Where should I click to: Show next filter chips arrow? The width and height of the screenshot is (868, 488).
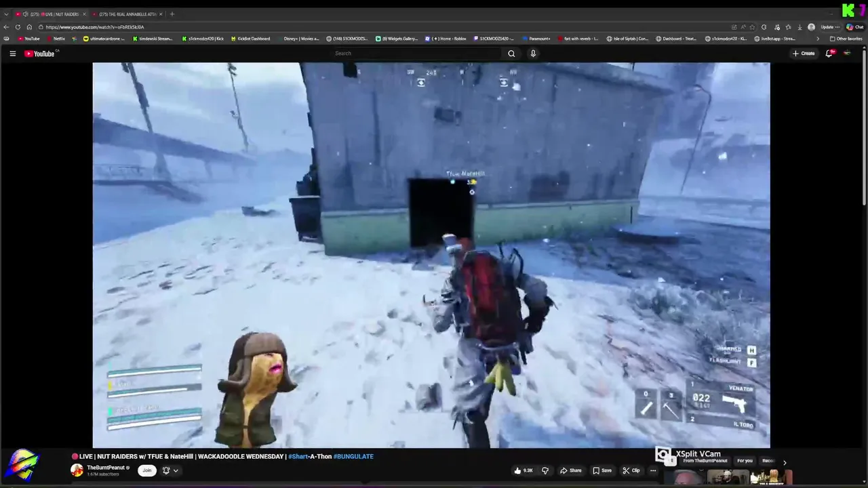(785, 462)
